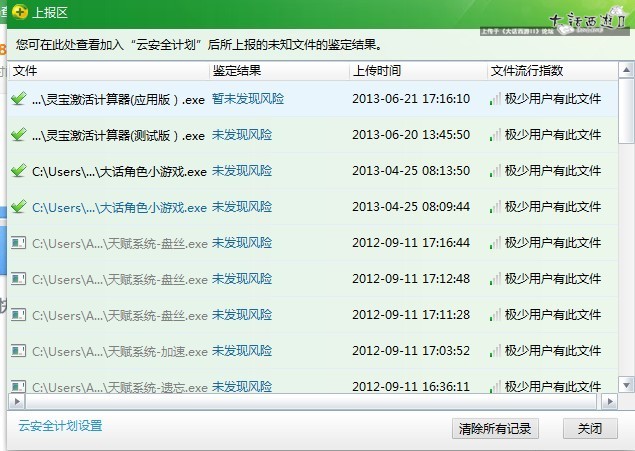Click file icon in the 17:11:28 row
The width and height of the screenshot is (635, 451).
[x=18, y=315]
